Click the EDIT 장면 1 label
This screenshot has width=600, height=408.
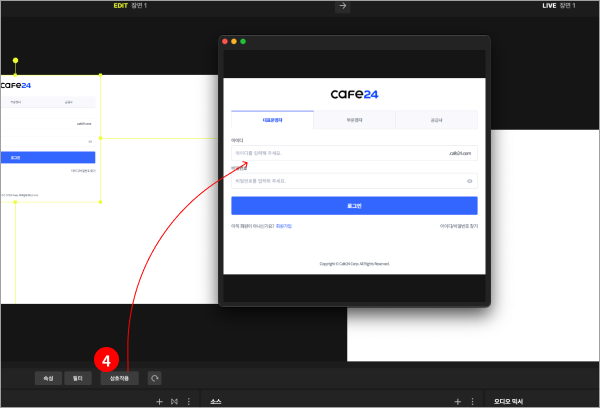130,5
